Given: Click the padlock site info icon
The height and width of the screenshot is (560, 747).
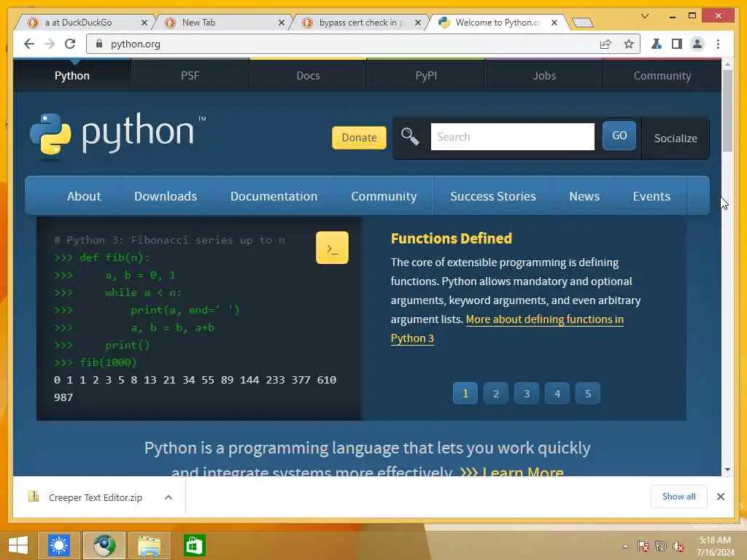Looking at the screenshot, I should [x=99, y=44].
